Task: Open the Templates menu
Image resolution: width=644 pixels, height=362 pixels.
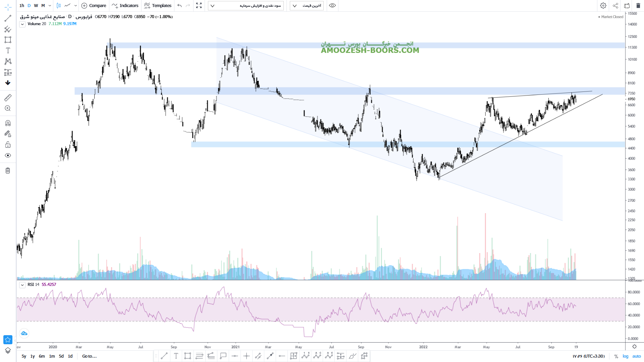Action: pos(158,5)
